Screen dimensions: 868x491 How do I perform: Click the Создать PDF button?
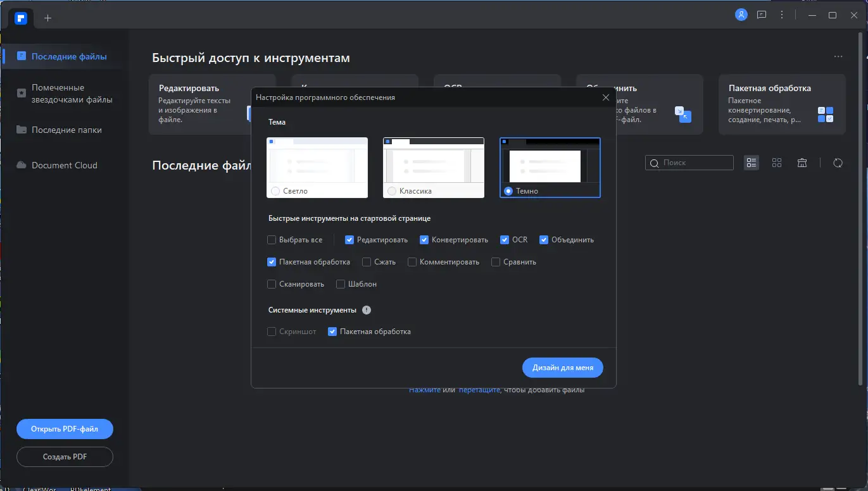tap(65, 457)
